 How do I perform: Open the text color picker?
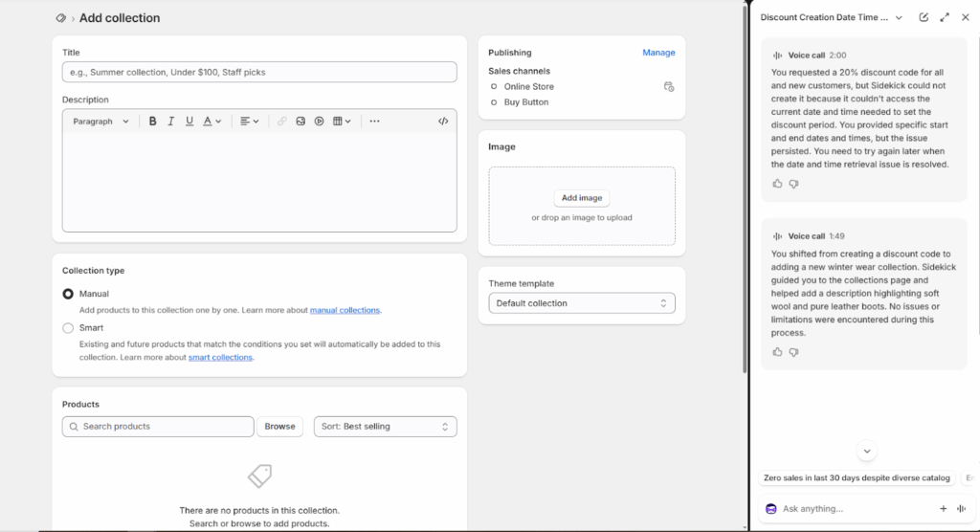coord(212,122)
